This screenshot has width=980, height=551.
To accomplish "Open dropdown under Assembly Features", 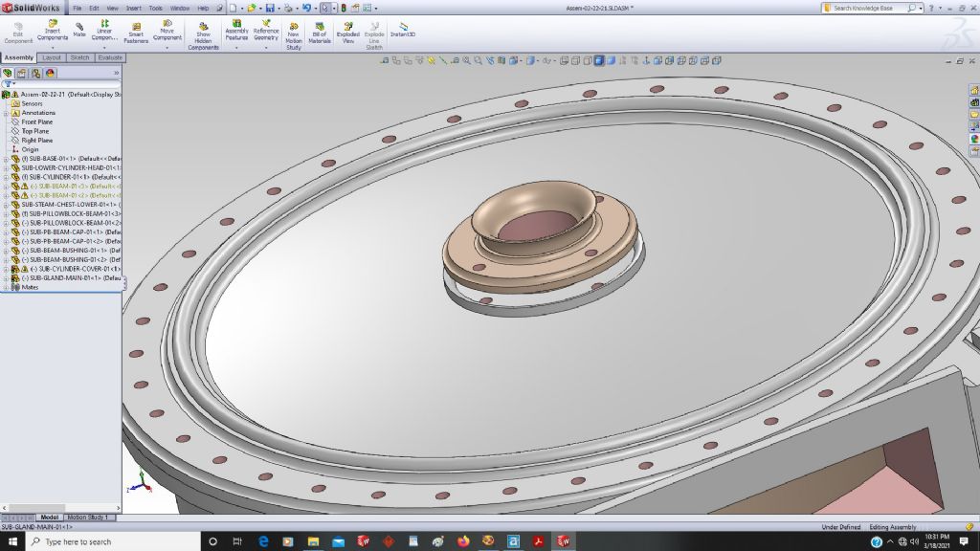I will (x=236, y=48).
